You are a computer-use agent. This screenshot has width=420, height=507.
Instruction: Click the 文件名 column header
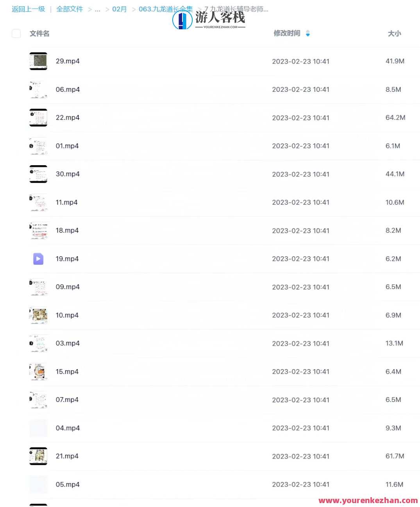[39, 34]
